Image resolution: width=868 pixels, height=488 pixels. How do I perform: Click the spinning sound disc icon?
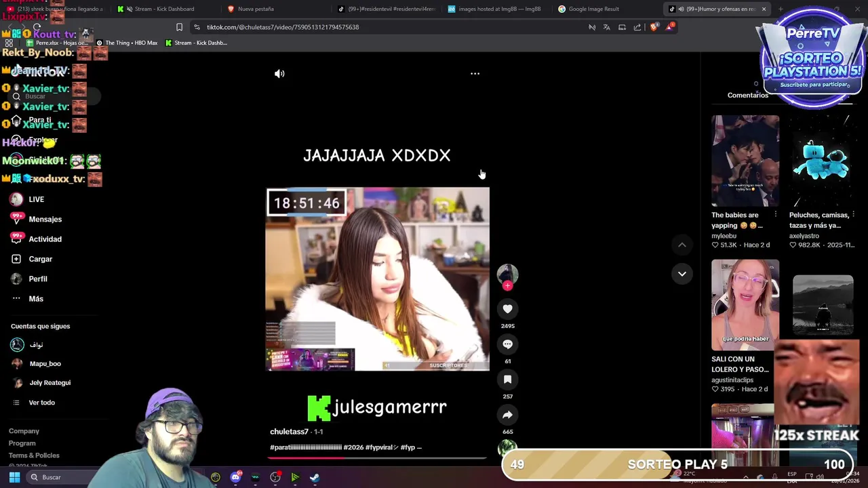click(x=507, y=447)
